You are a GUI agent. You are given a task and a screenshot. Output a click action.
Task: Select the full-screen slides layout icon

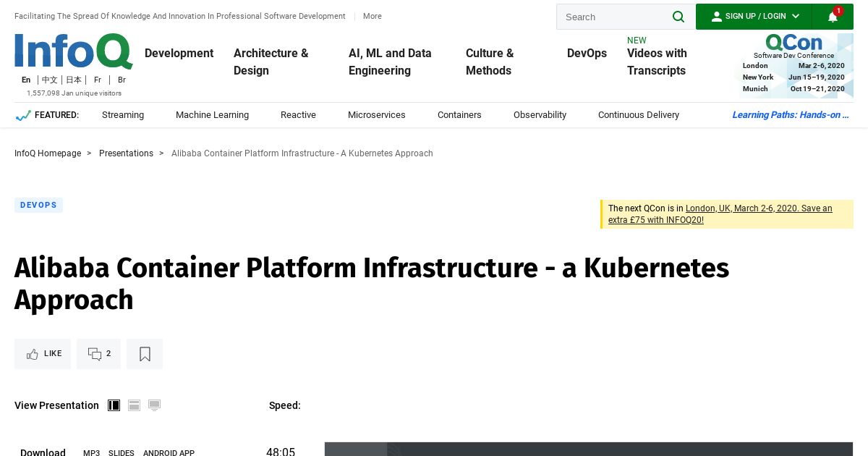[155, 405]
